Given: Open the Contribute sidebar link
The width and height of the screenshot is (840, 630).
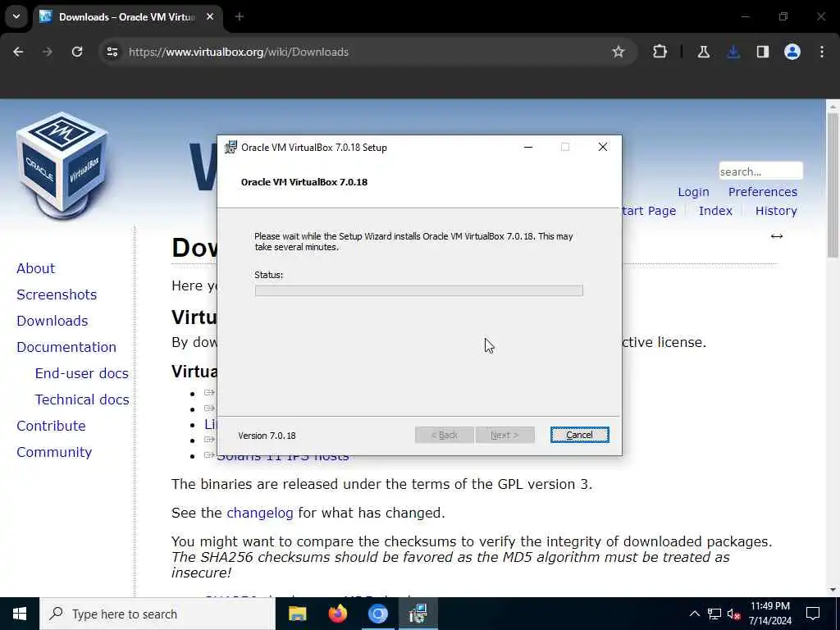Looking at the screenshot, I should pos(52,426).
